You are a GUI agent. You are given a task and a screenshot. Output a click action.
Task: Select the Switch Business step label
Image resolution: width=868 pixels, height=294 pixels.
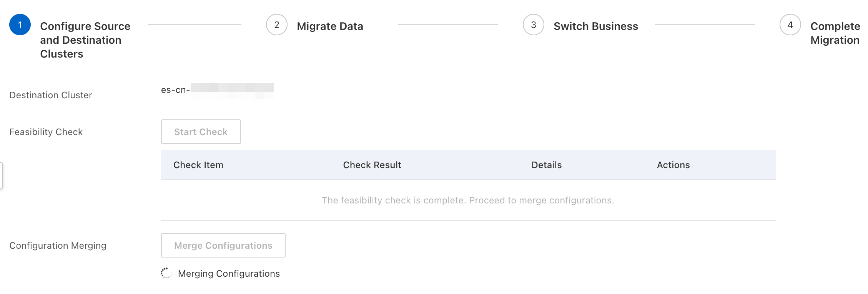[x=596, y=26]
